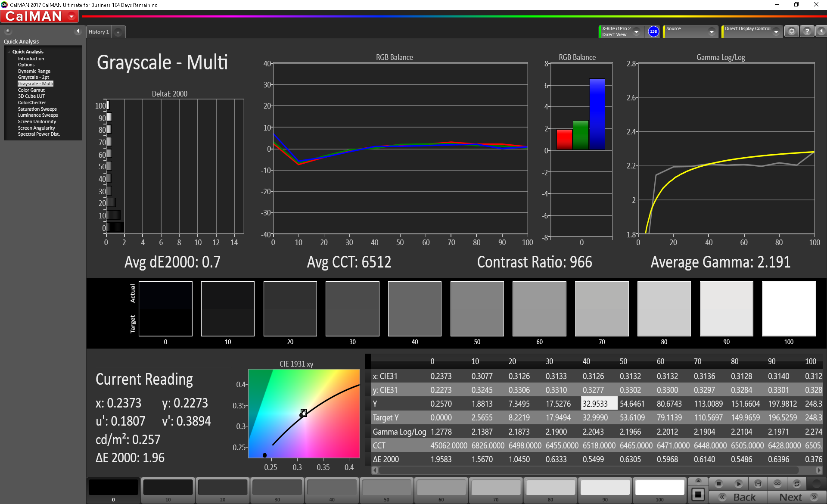The image size is (827, 504).
Task: Click the stop measurement icon
Action: tap(718, 484)
